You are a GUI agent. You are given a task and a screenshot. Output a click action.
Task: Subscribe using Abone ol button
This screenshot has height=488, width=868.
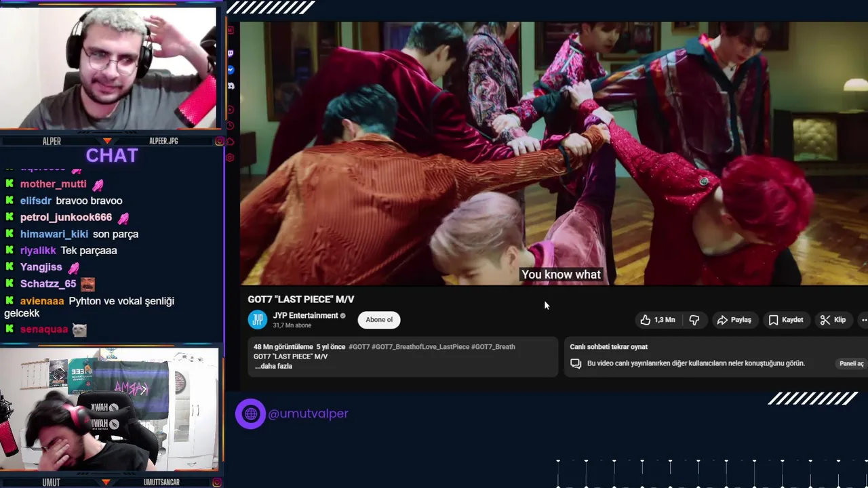click(x=379, y=320)
